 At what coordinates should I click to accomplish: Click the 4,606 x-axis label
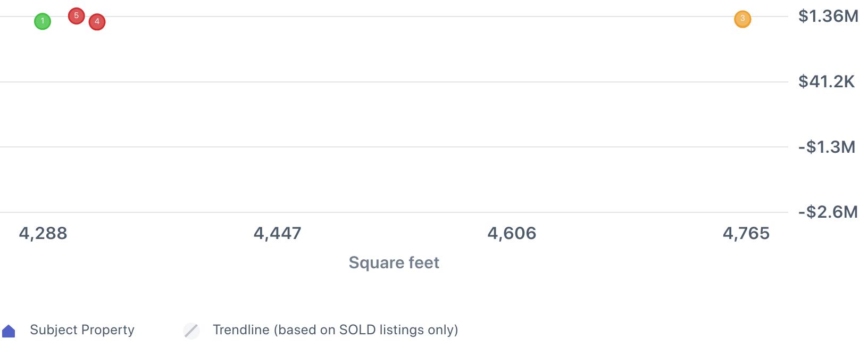click(512, 233)
